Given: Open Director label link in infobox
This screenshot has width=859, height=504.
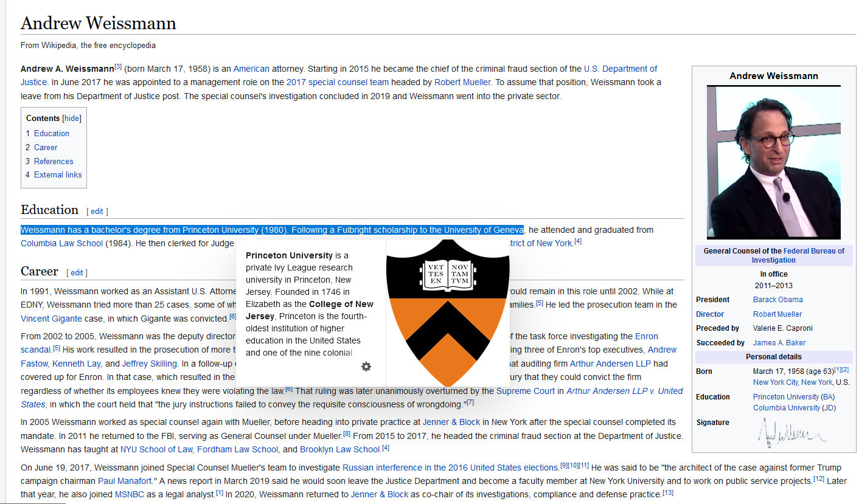Looking at the screenshot, I should tap(710, 314).
